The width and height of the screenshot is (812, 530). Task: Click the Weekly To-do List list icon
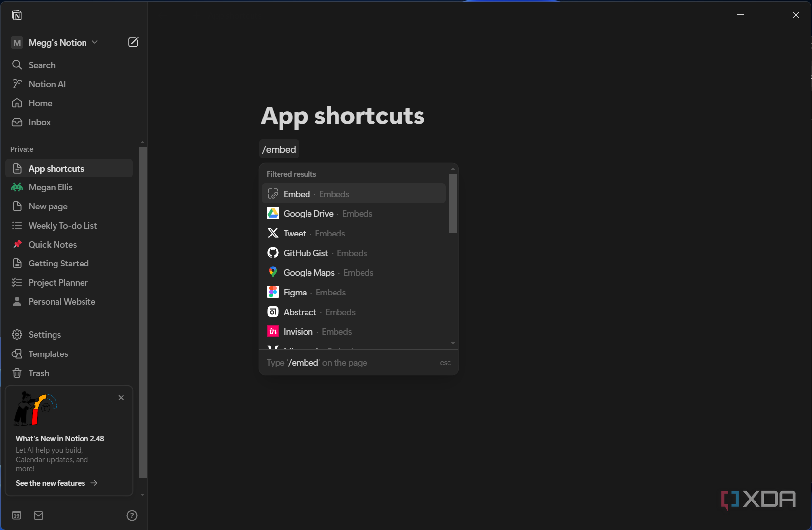tap(17, 226)
